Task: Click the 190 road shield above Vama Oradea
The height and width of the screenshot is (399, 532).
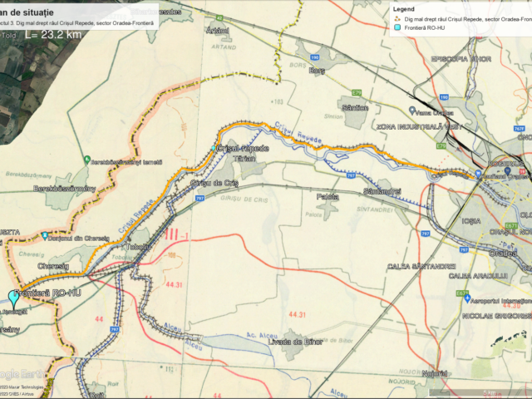Action: click(444, 97)
